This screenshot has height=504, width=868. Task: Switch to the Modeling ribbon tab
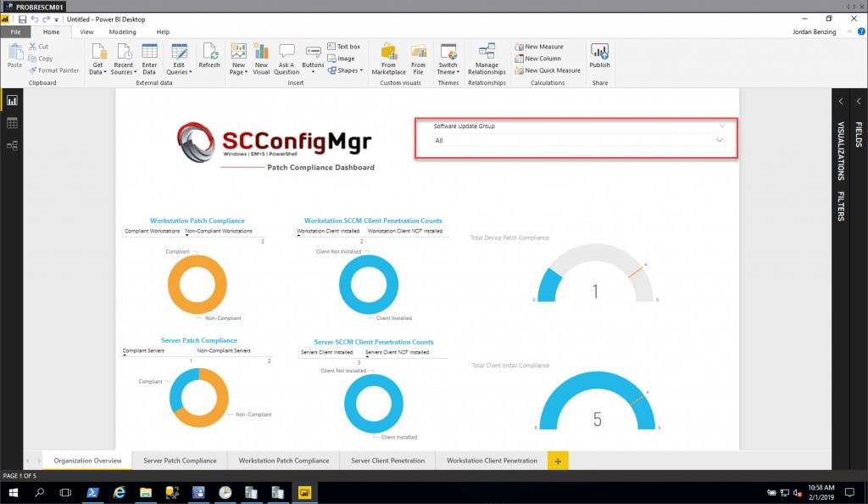point(124,31)
